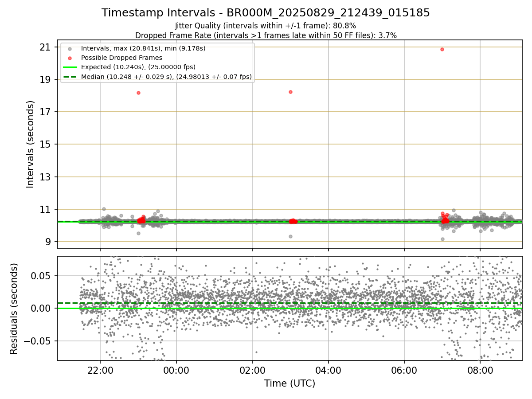Image resolution: width=532 pixels, height=399 pixels.
Task: Click the 'Dropped Frame Rate' 3.7% subtitle line
Action: 266,35
